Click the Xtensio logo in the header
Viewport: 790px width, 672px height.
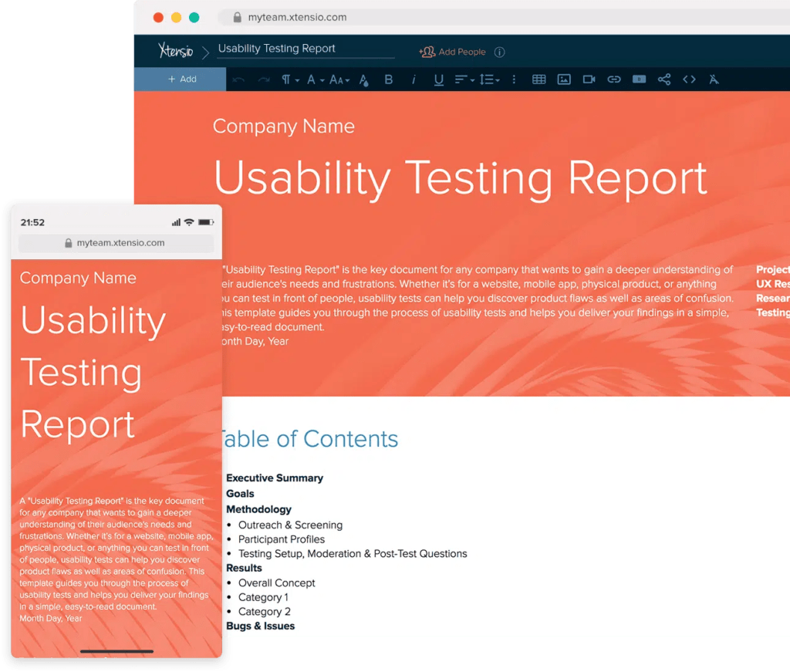pos(176,50)
